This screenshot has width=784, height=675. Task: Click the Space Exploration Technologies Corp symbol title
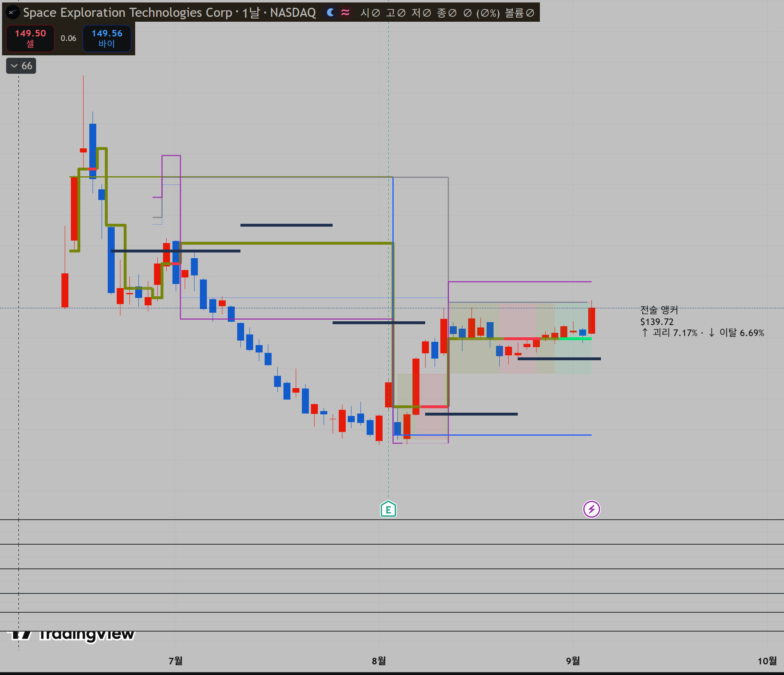[x=127, y=13]
